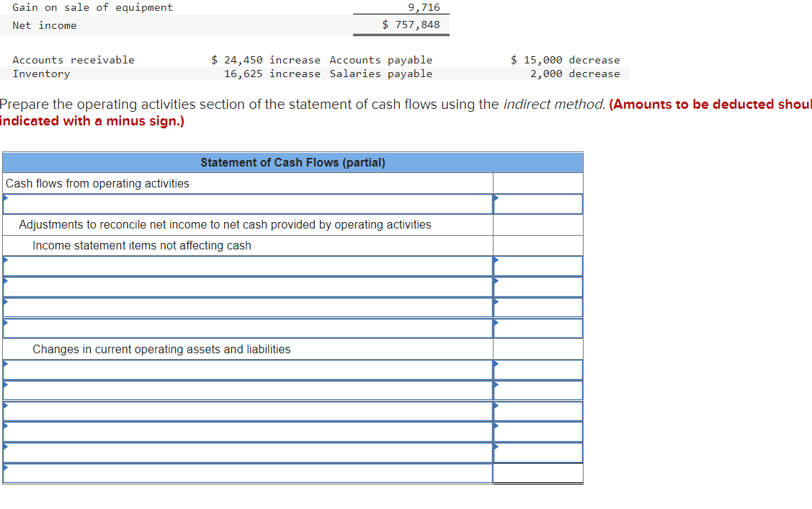812x509 pixels.
Task: Click 'Adjustments to reconcile net income' row text
Action: coord(225,224)
